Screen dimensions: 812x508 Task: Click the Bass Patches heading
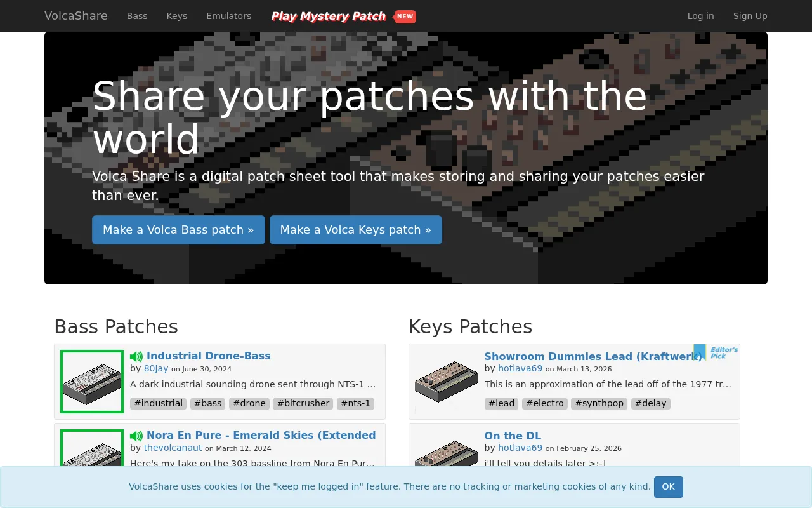[x=116, y=326]
